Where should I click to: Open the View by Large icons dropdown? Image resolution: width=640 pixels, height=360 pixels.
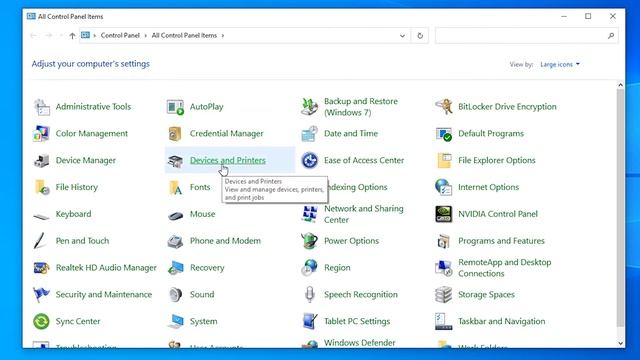[x=560, y=64]
